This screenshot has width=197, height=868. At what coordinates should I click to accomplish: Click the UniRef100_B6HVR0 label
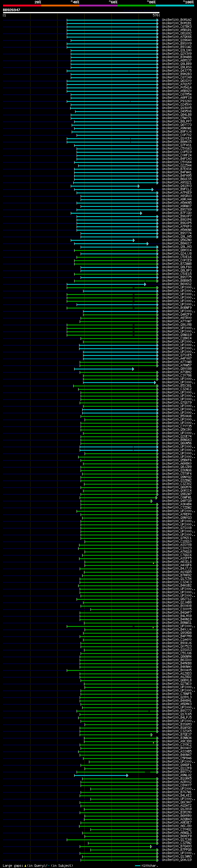tap(177, 816)
